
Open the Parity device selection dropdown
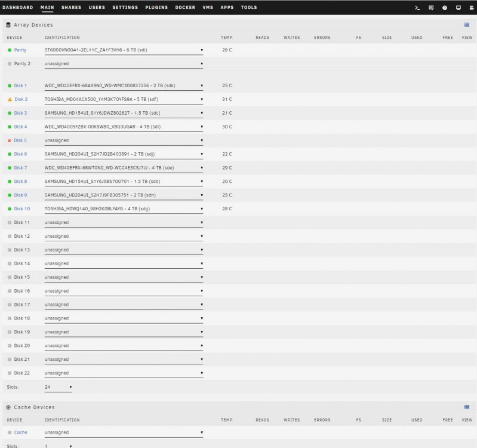[124, 50]
